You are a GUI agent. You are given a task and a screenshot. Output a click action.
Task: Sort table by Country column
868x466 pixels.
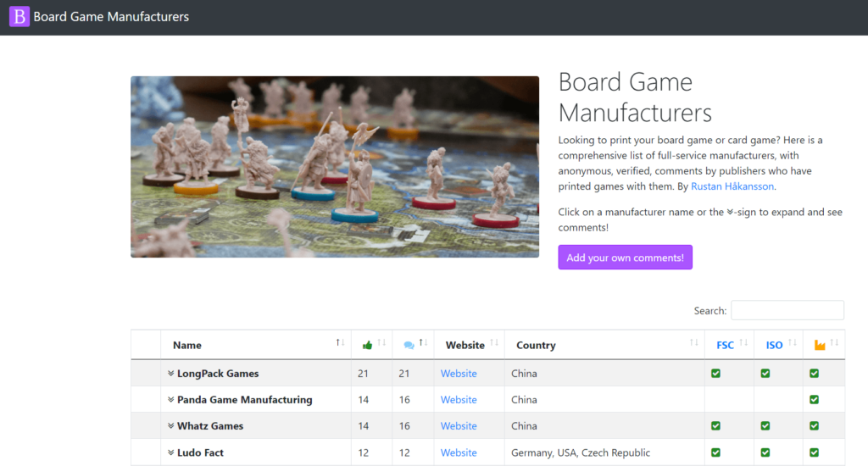(604, 345)
